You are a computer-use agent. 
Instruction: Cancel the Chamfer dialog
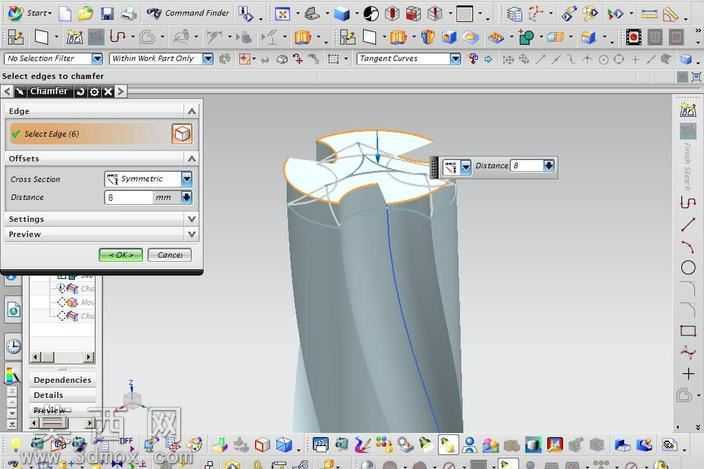pos(170,255)
